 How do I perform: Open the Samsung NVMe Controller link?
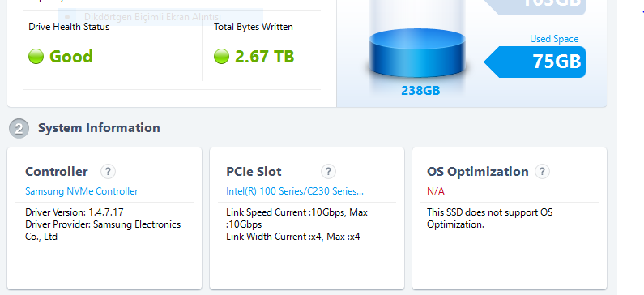tap(82, 191)
